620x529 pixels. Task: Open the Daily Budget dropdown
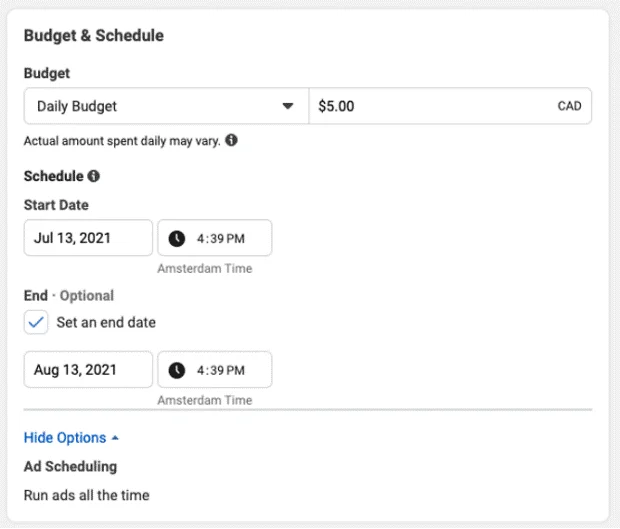pos(166,106)
